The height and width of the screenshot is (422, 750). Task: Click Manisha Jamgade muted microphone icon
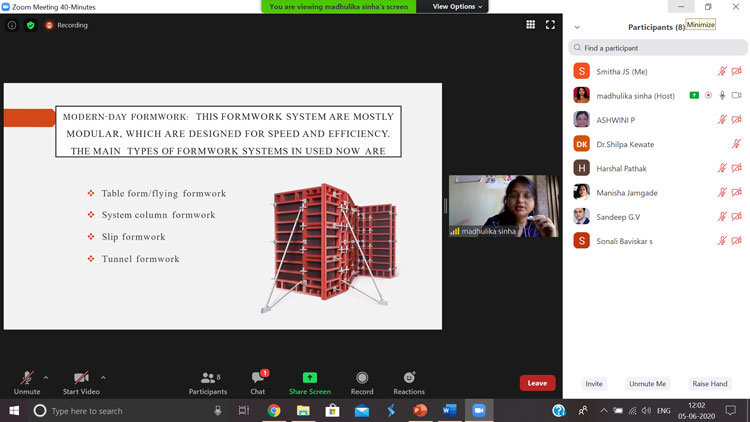click(722, 192)
